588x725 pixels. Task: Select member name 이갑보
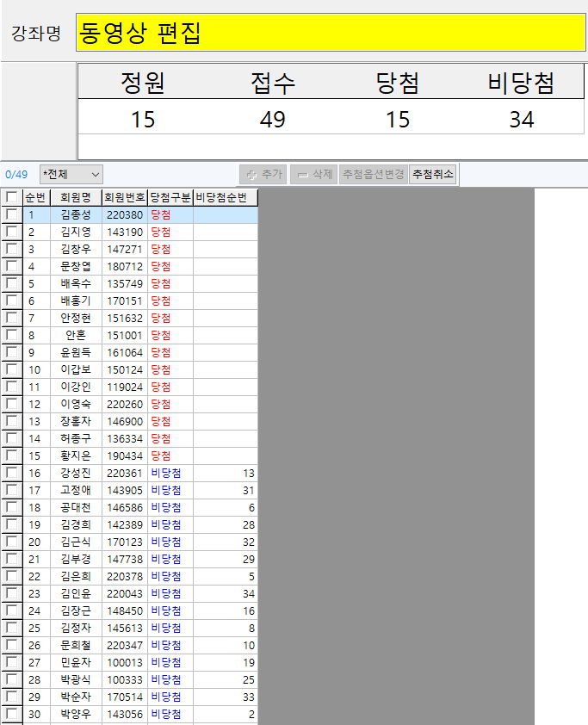coord(76,370)
